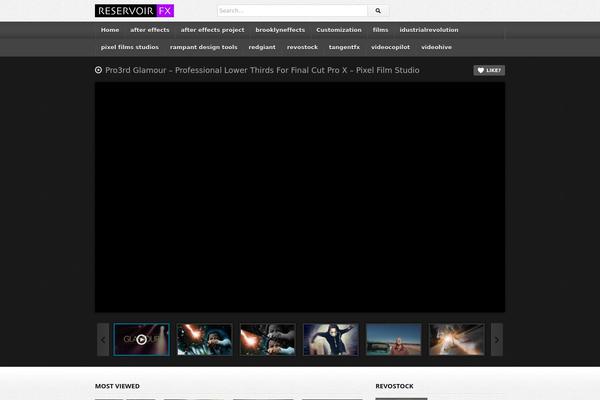Click the main black video player
This screenshot has width=600, height=400.
point(300,197)
